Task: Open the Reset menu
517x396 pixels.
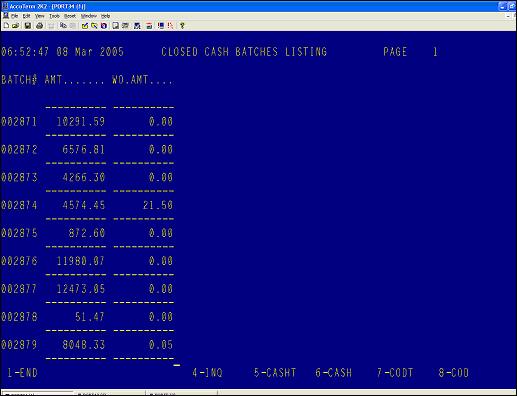Action: [70, 16]
